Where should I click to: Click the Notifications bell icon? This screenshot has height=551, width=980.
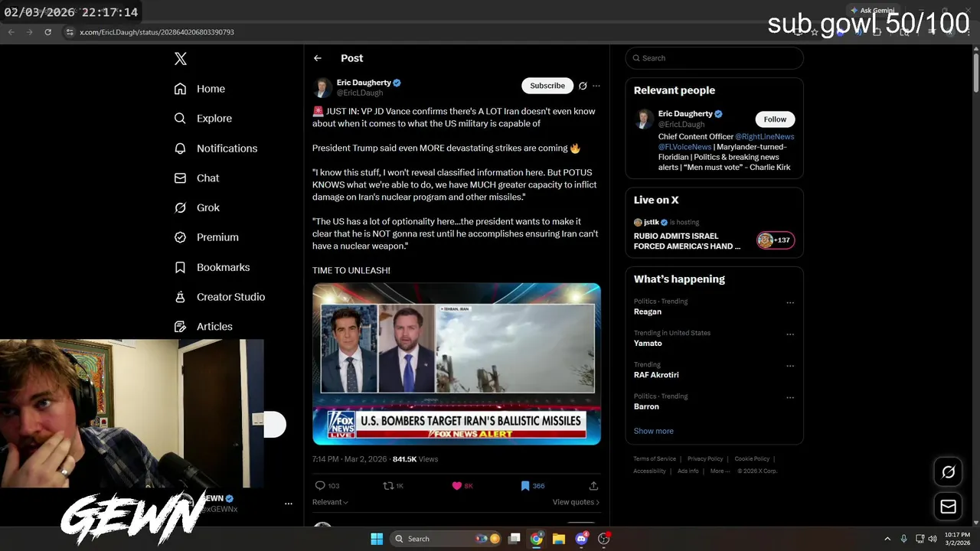click(x=180, y=148)
